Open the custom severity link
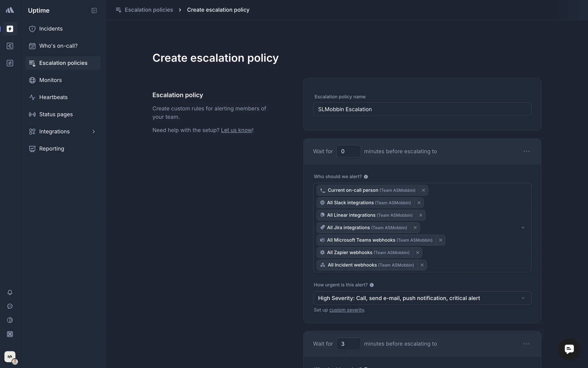The height and width of the screenshot is (368, 588). [x=346, y=310]
